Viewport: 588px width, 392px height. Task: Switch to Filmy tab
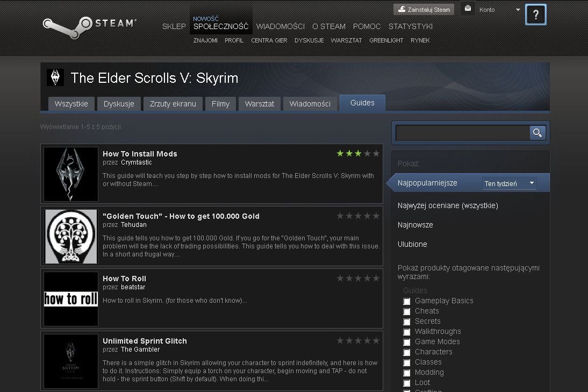click(x=220, y=104)
